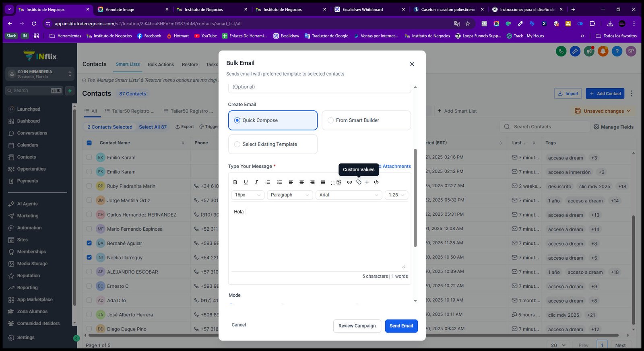Choose the From Smart Builder option
The image size is (644, 351).
click(x=366, y=120)
